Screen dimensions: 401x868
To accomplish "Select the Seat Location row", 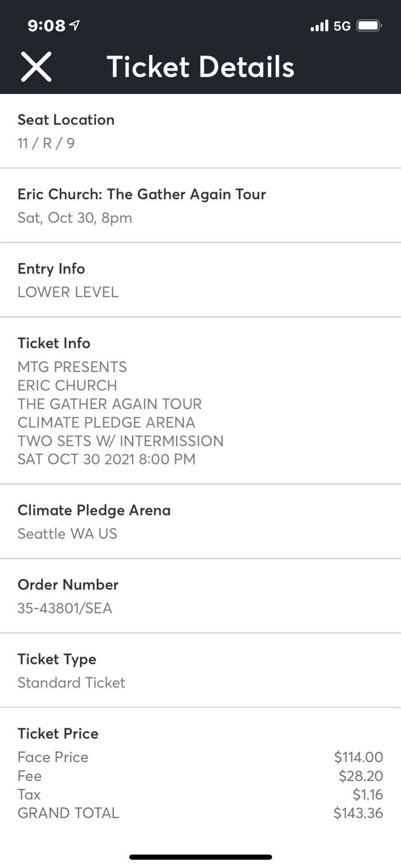I will tap(200, 131).
